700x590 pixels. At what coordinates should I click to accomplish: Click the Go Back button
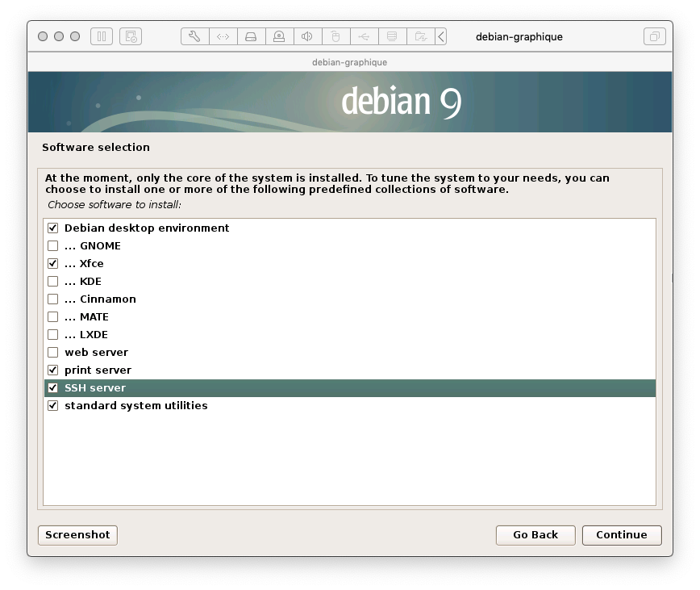(535, 535)
